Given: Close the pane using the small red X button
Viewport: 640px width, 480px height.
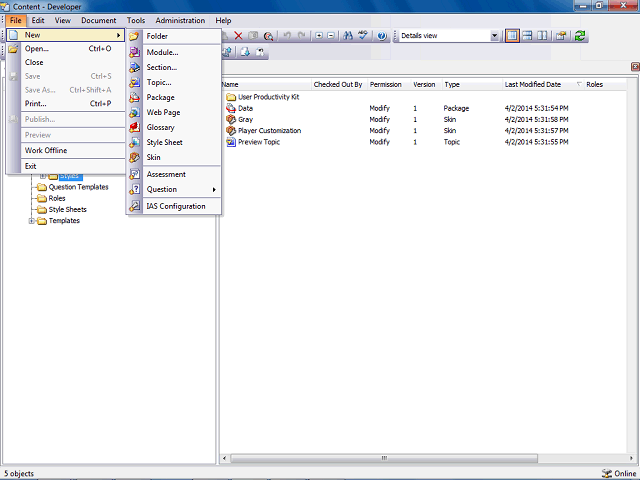Looking at the screenshot, I should (635, 66).
